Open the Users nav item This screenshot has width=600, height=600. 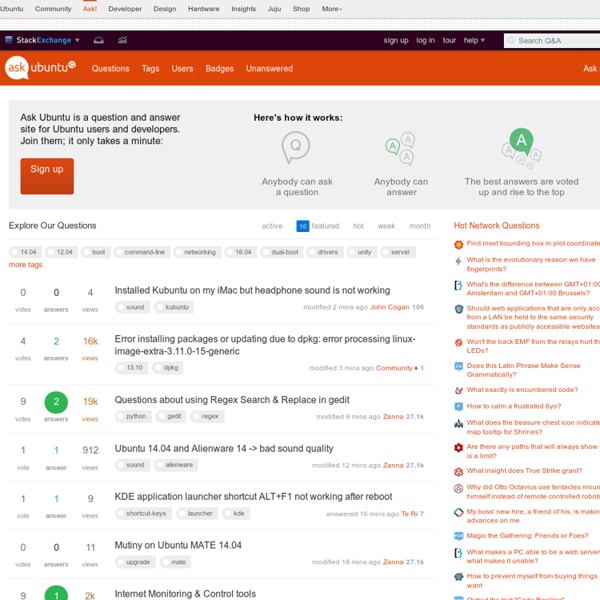coord(182,68)
